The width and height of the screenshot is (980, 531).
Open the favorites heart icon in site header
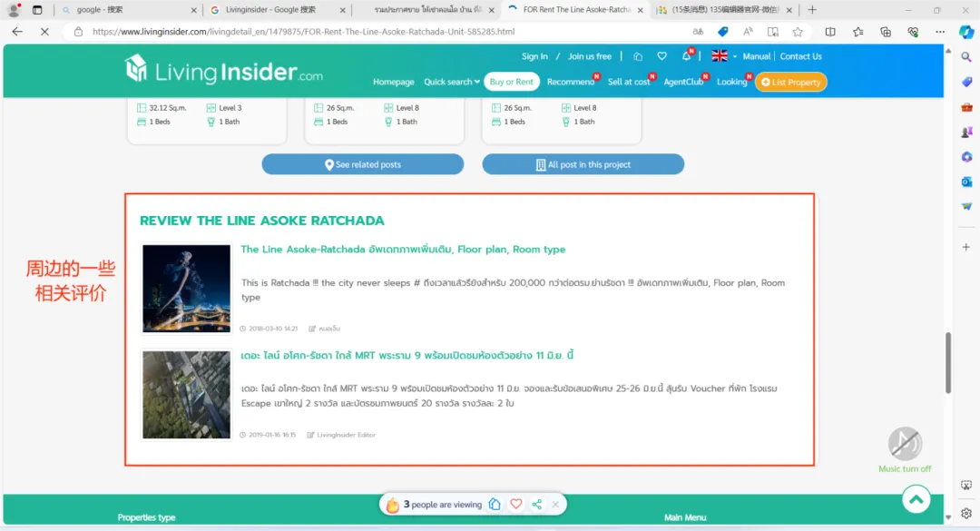pos(661,55)
